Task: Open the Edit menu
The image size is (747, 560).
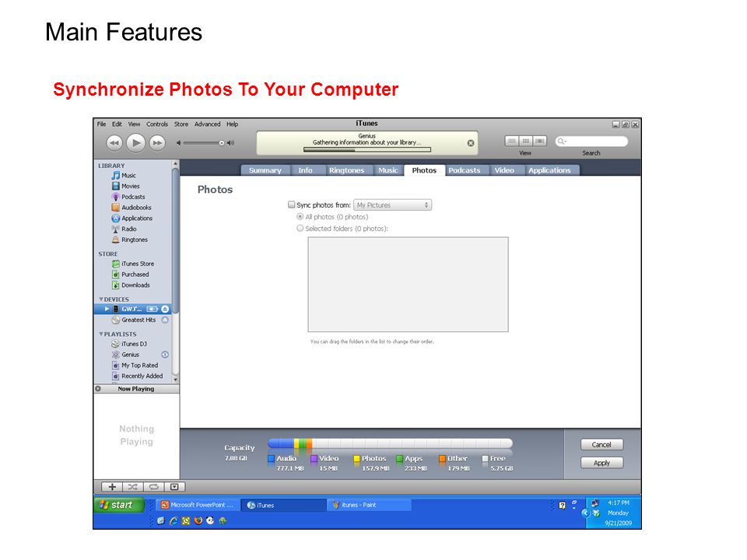Action: pos(117,124)
